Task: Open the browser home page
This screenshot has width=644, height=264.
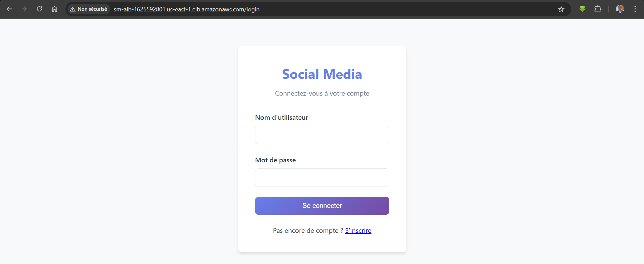Action: (54, 9)
